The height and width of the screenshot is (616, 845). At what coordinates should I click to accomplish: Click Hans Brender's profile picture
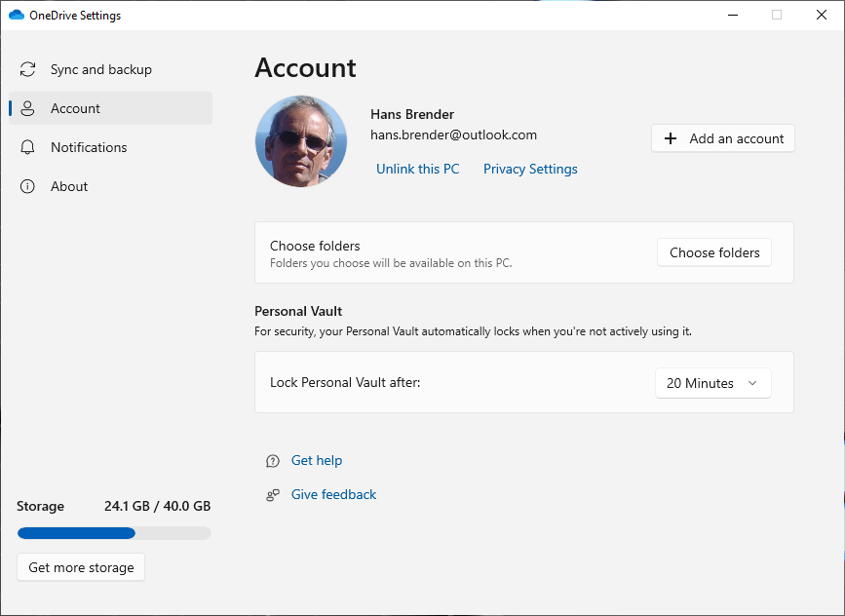tap(301, 141)
